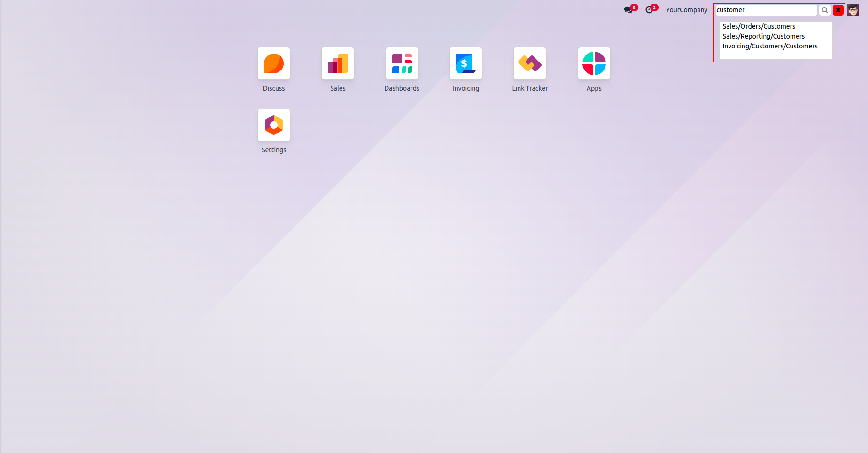Open the Settings app icon
The height and width of the screenshot is (453, 868).
pyautogui.click(x=274, y=125)
